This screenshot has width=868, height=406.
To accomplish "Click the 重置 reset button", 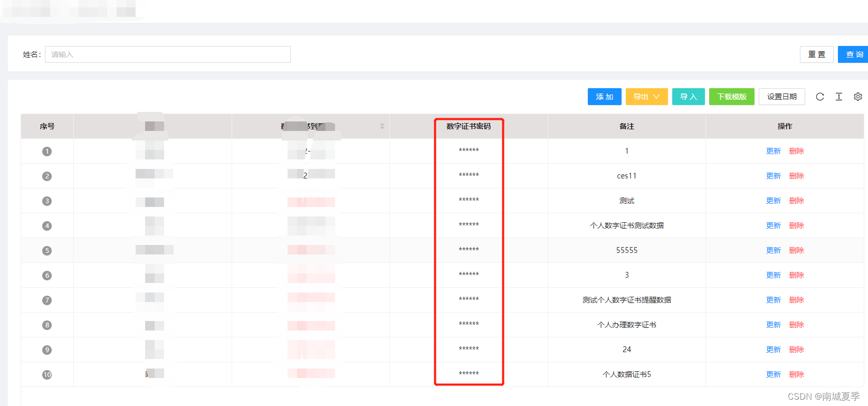I will click(817, 54).
